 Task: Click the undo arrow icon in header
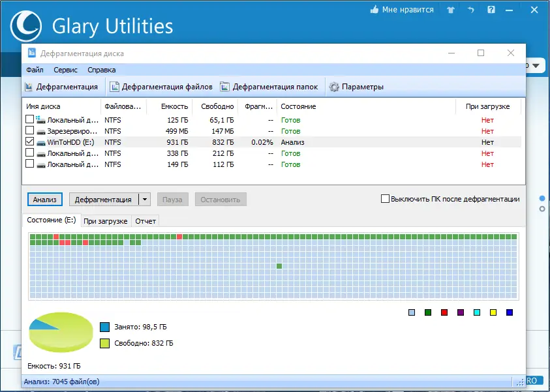[x=470, y=10]
